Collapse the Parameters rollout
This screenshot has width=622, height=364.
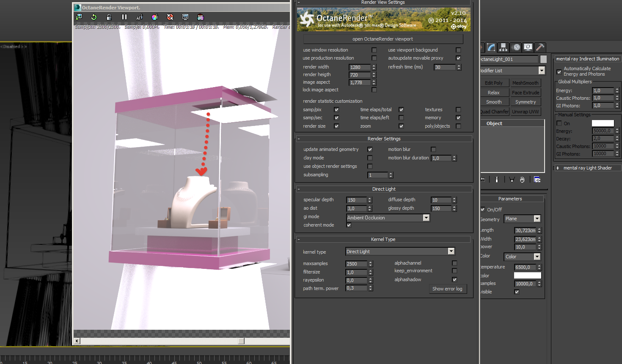(x=512, y=199)
